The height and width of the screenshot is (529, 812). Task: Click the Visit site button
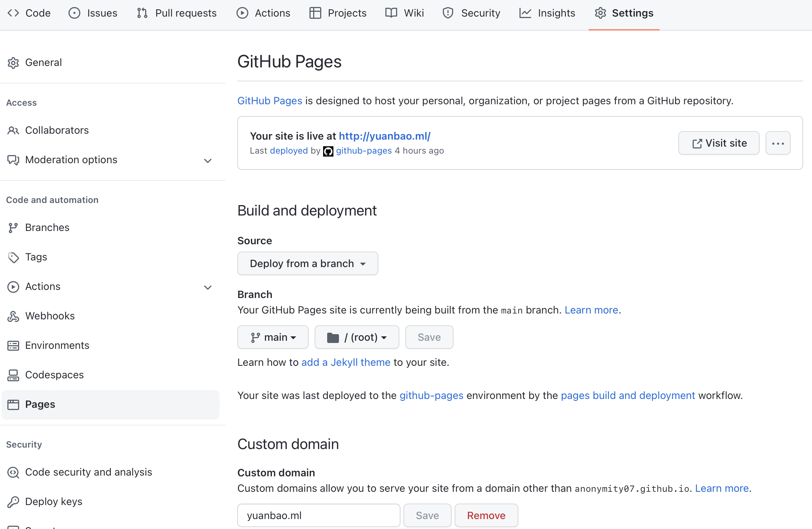719,143
